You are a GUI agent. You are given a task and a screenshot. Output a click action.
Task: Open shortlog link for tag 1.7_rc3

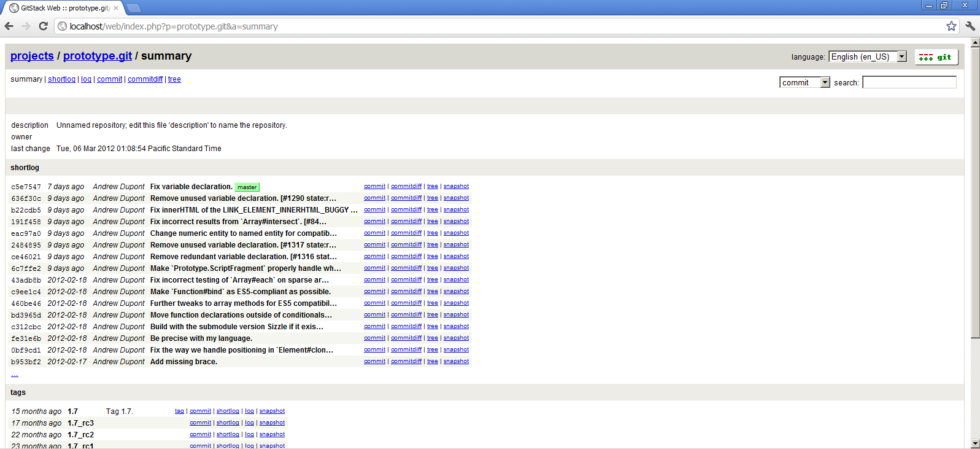tap(228, 423)
